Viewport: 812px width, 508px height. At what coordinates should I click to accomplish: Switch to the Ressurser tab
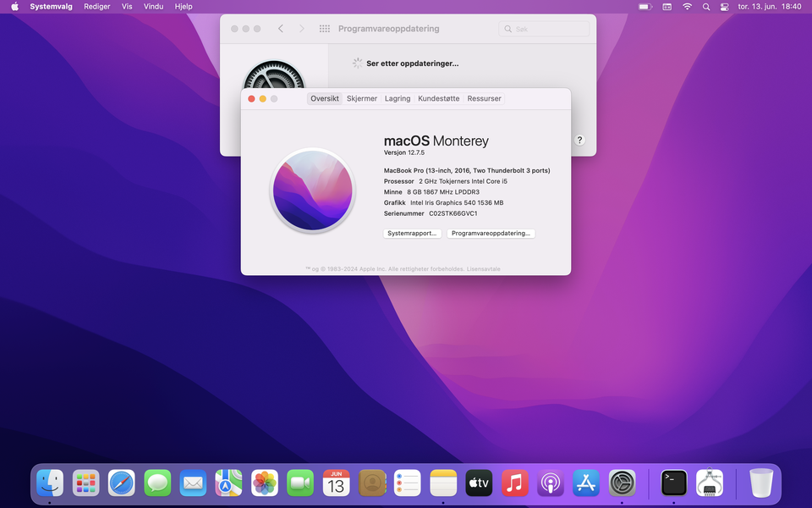click(484, 98)
